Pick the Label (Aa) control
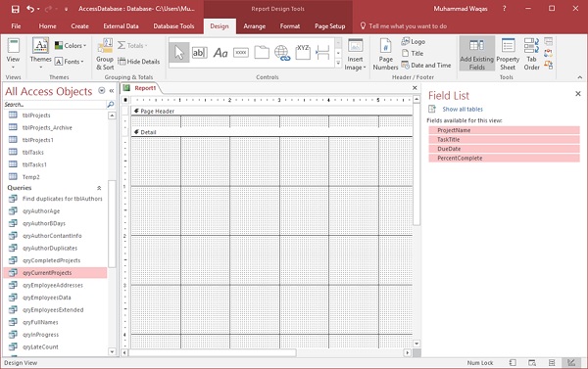 tap(220, 53)
